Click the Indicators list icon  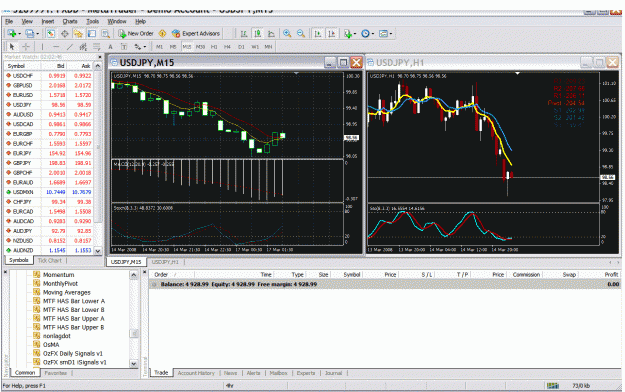348,33
